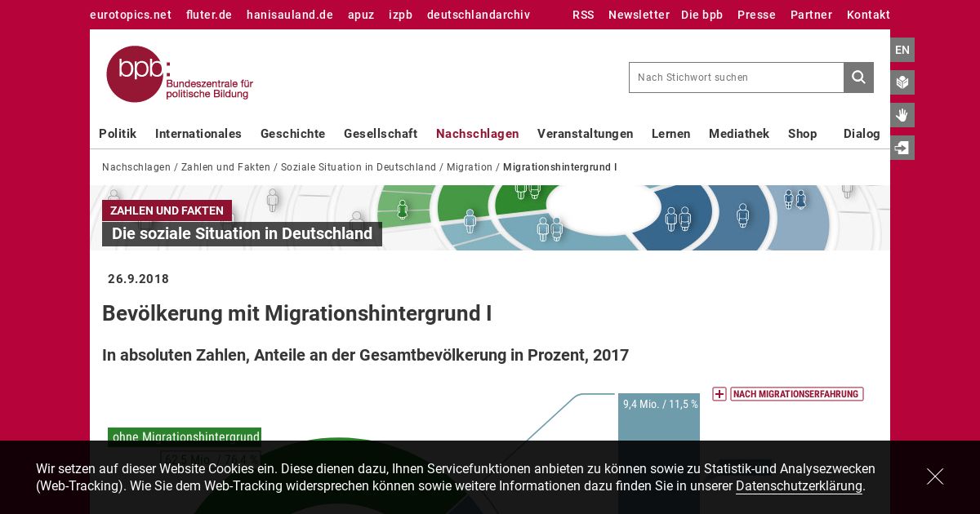Open the Politik menu

tap(118, 134)
